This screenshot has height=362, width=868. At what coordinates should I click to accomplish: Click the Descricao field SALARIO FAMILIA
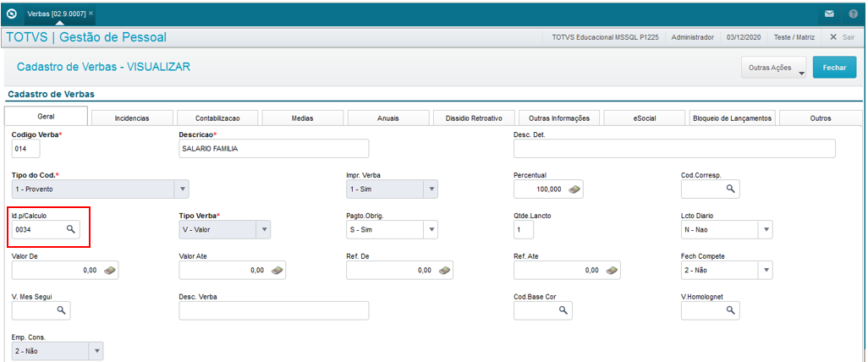(x=273, y=149)
